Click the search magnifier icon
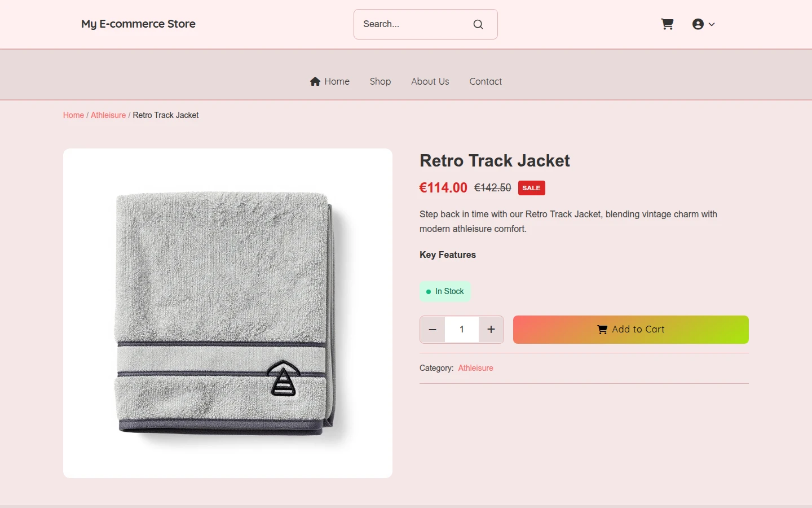The height and width of the screenshot is (508, 812). tap(478, 24)
